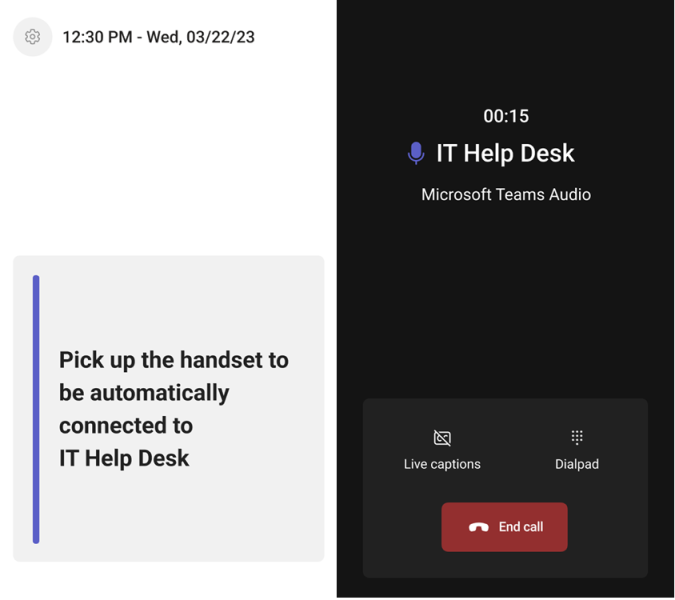675x600 pixels.
Task: Select the Dialpad text label
Action: point(577,464)
